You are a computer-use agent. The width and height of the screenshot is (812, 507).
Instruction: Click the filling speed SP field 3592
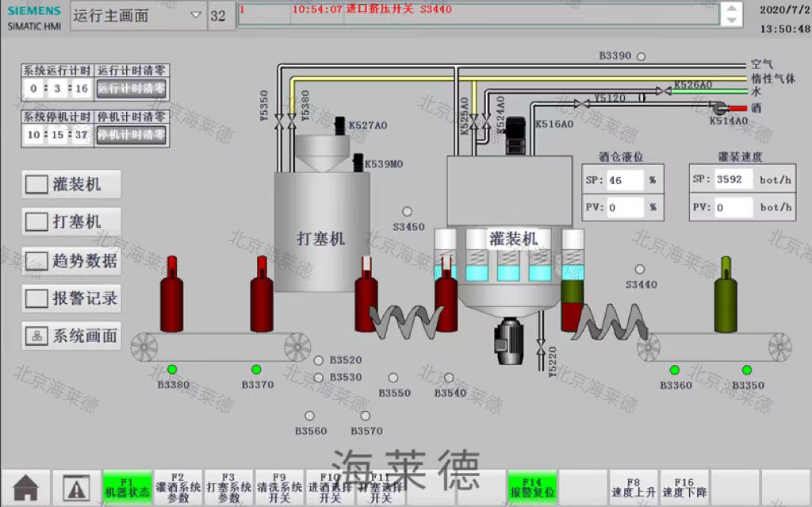tap(733, 179)
